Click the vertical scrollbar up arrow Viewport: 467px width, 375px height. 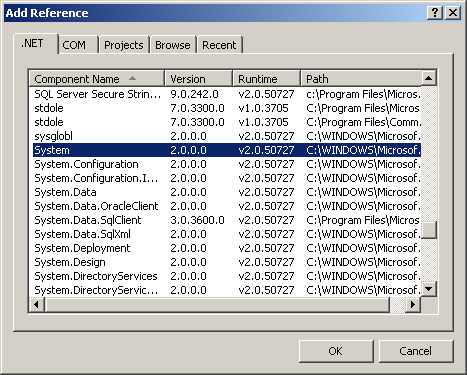pyautogui.click(x=429, y=78)
